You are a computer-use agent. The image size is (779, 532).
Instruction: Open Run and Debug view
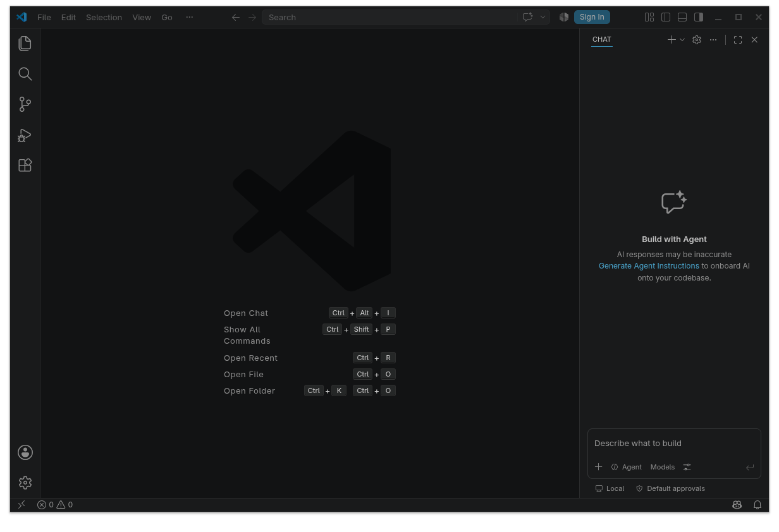(x=25, y=135)
